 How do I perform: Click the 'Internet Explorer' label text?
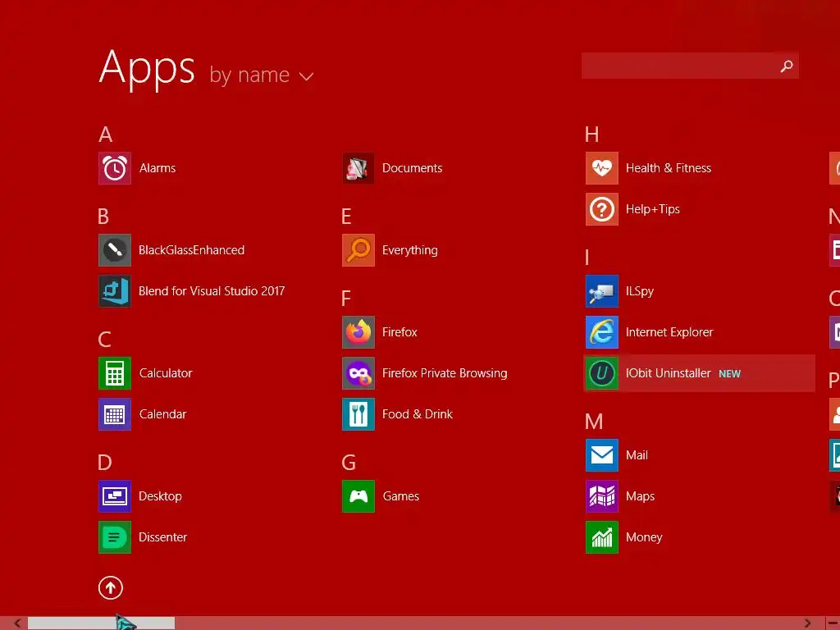coord(669,332)
